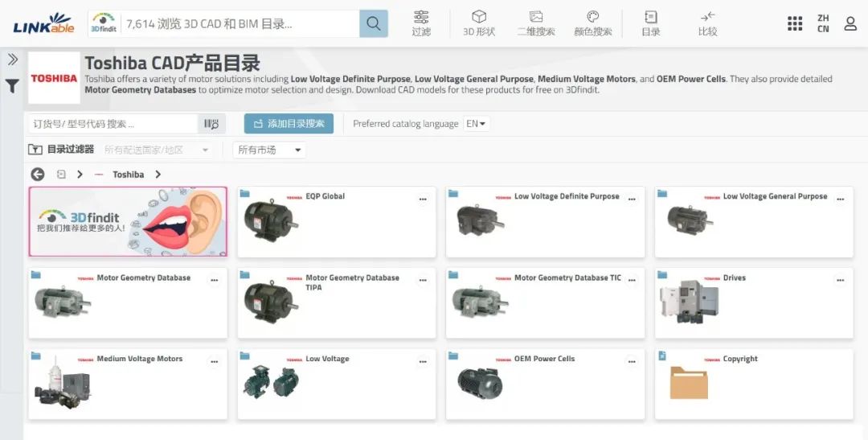This screenshot has height=440, width=868.
Task: Expand the chevron after catalog root icon
Action: [x=80, y=175]
